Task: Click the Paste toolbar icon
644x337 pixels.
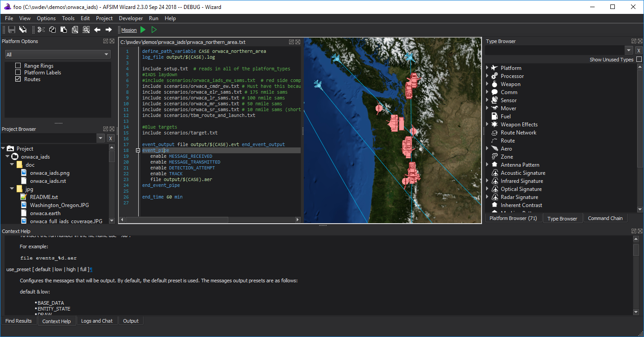Action: coord(64,30)
